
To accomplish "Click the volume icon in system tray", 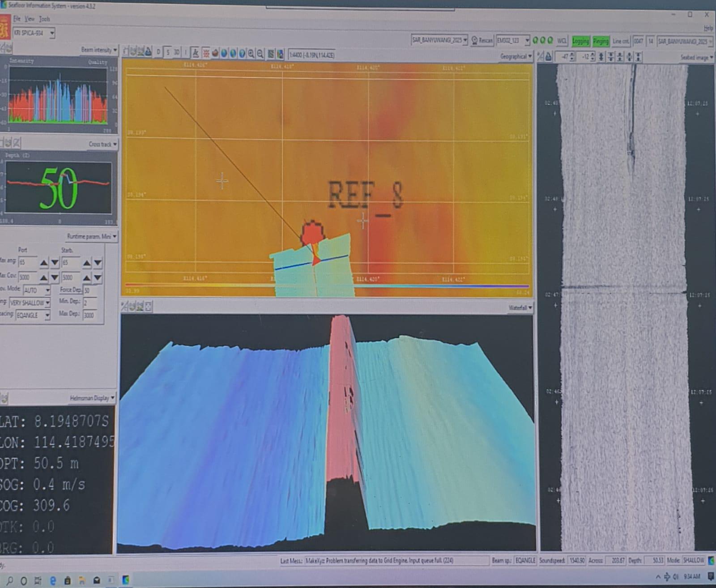I will (676, 577).
